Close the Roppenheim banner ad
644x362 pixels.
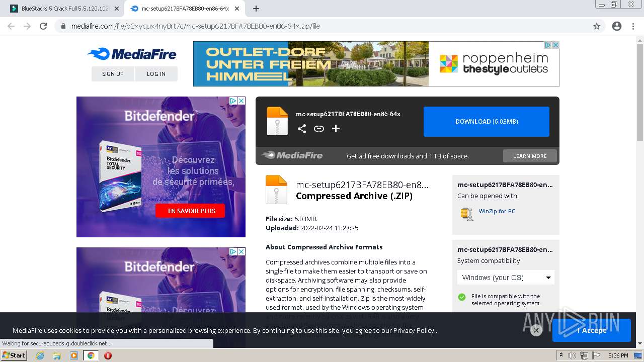point(555,45)
